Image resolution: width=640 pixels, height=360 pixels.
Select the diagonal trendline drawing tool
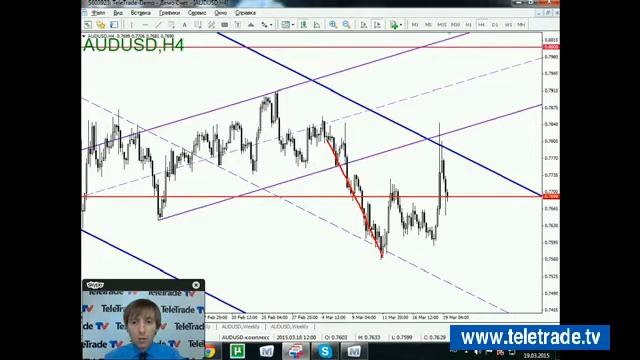click(x=158, y=25)
